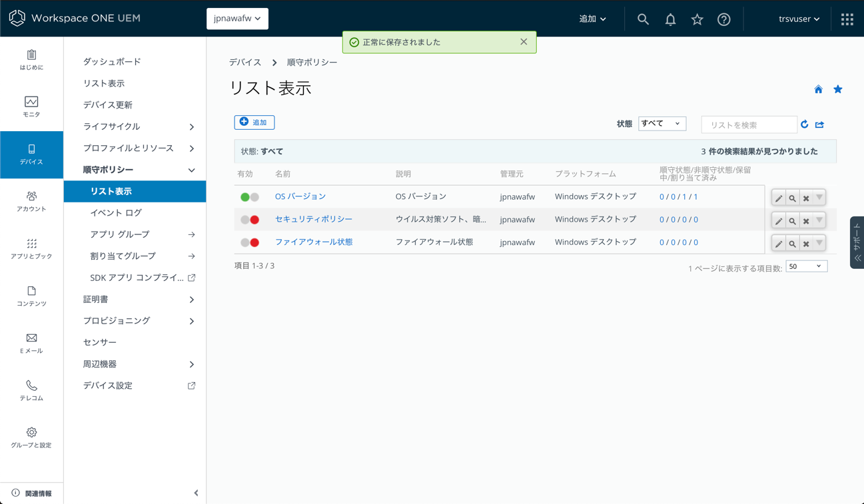Collapse the sidebar with the bottom arrow

(x=196, y=493)
